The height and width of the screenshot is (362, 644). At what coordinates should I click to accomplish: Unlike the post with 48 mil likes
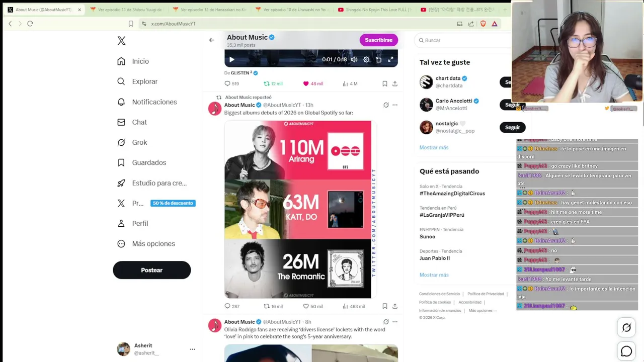click(x=313, y=83)
